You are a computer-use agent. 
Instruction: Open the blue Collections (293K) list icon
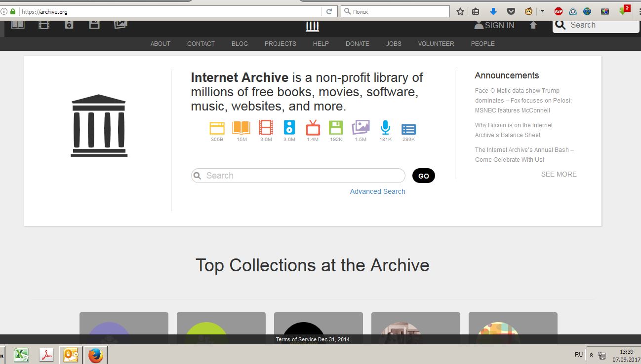click(408, 129)
